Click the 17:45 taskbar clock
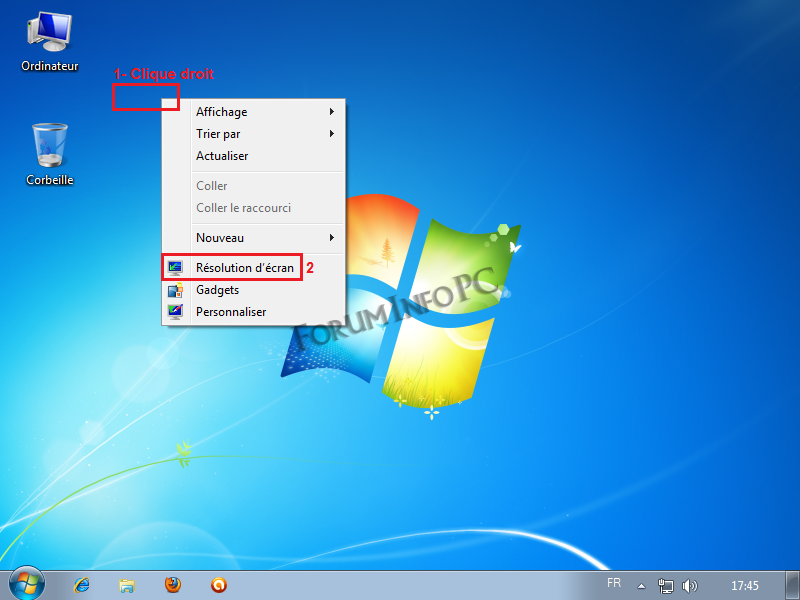800x600 pixels. tap(745, 586)
